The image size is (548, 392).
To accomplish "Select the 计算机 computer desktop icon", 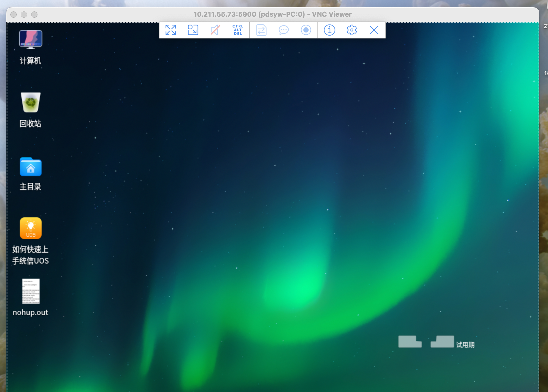I will pos(31,40).
